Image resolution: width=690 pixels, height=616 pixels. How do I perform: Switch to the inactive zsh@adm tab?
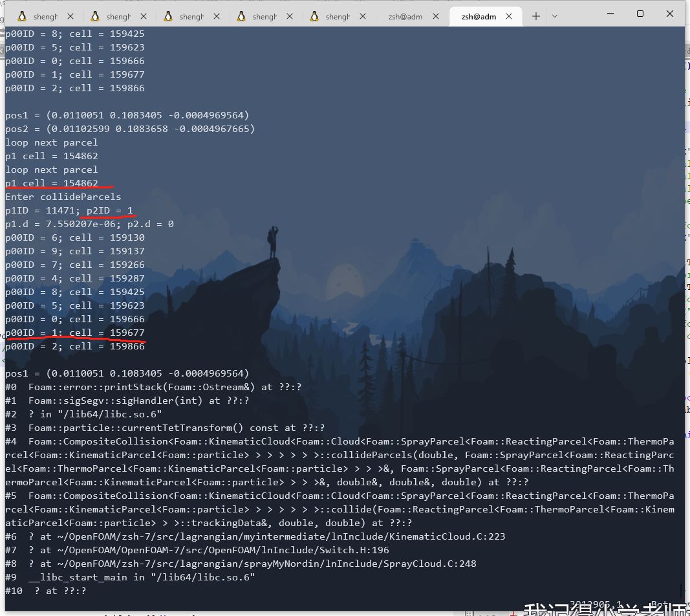[x=405, y=17]
